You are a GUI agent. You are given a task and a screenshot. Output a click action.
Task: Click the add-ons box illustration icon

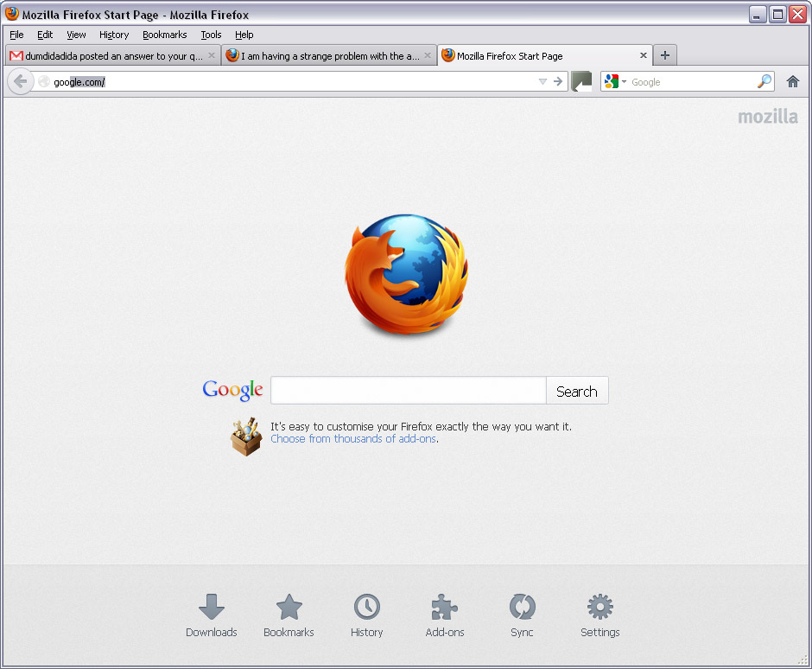pos(246,436)
